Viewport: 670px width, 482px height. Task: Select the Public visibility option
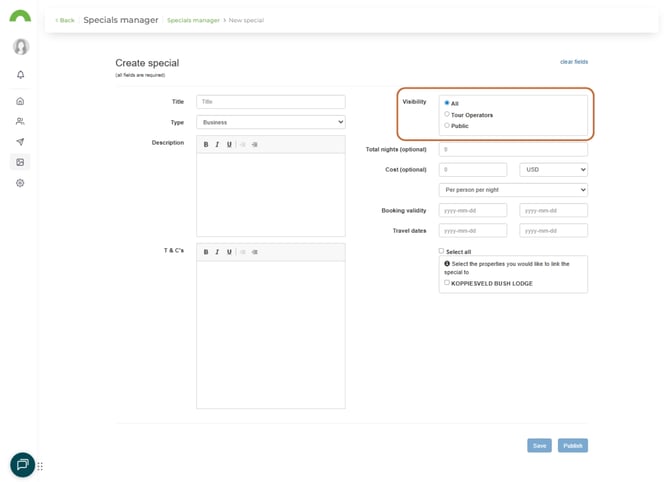click(447, 126)
